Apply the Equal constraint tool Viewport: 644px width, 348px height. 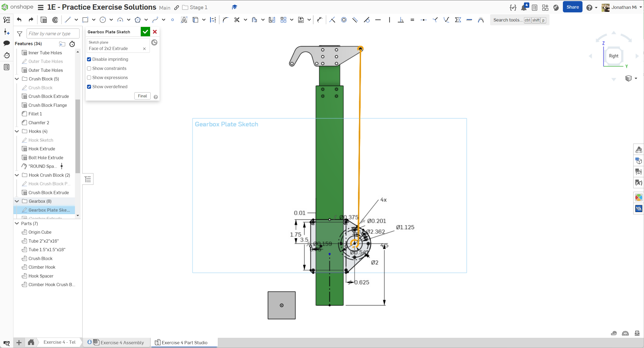[x=412, y=20]
